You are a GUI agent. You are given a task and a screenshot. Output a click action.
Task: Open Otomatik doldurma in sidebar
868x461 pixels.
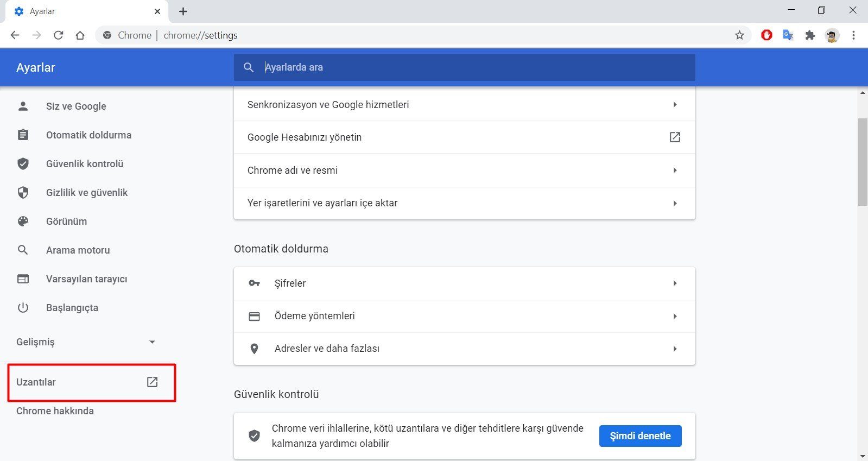click(x=88, y=135)
